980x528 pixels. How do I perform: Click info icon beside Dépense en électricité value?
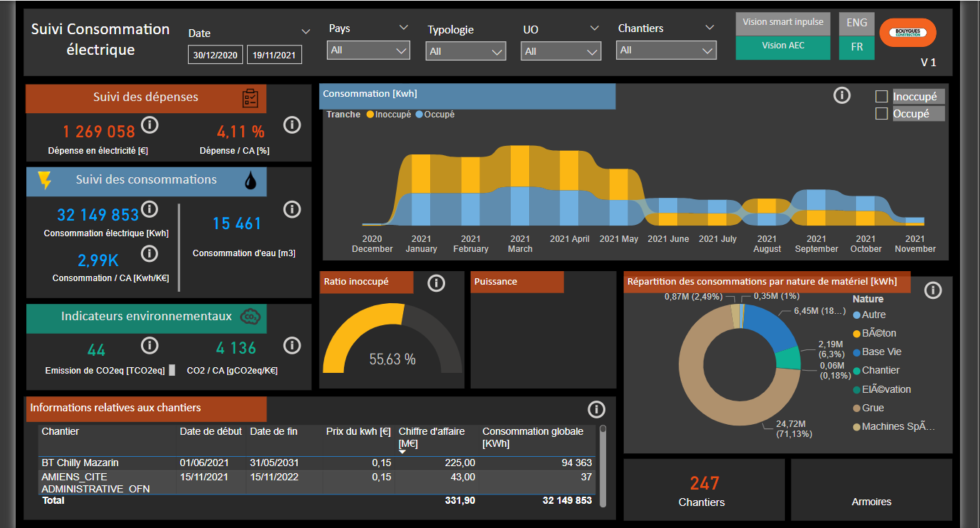(x=150, y=125)
